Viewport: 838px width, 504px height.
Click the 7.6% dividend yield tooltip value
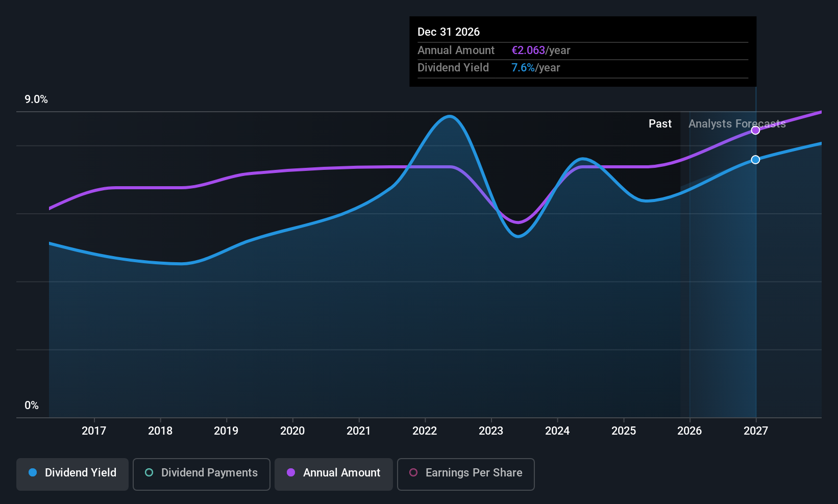coord(523,68)
